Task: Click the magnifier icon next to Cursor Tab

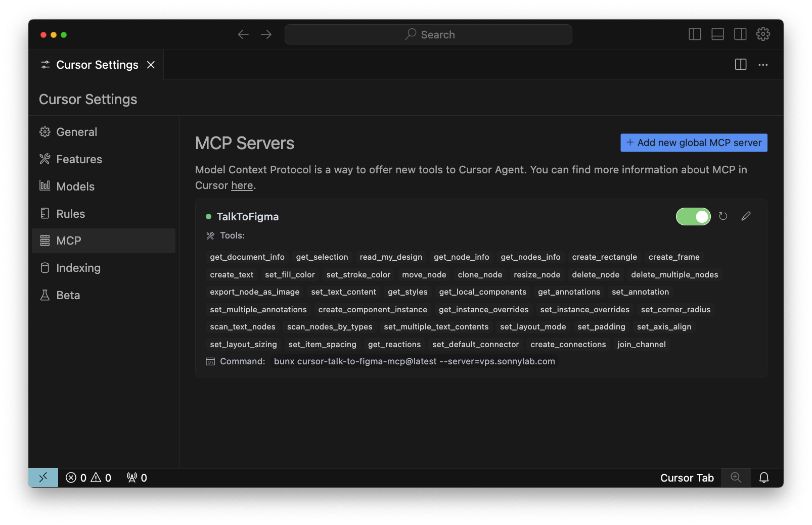Action: coord(736,477)
